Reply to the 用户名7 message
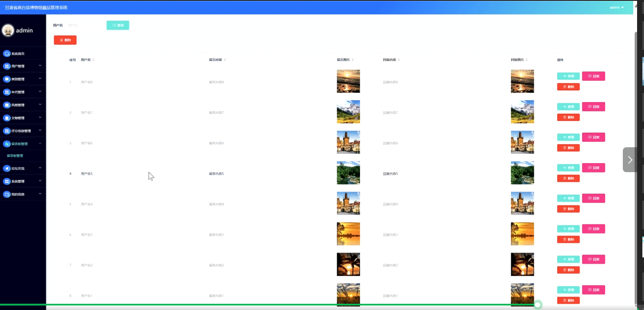644x310 pixels. 593,107
